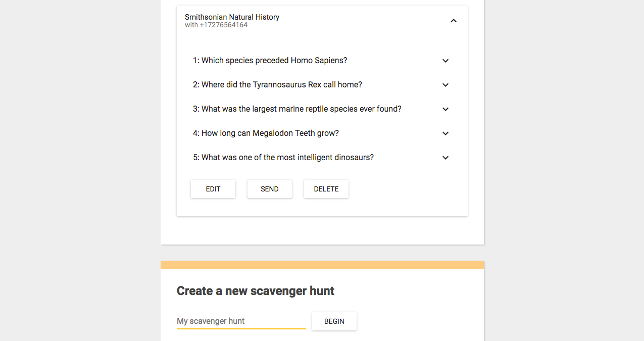Send the Smithsonian scavenger hunt
The image size is (644, 341).
point(270,189)
